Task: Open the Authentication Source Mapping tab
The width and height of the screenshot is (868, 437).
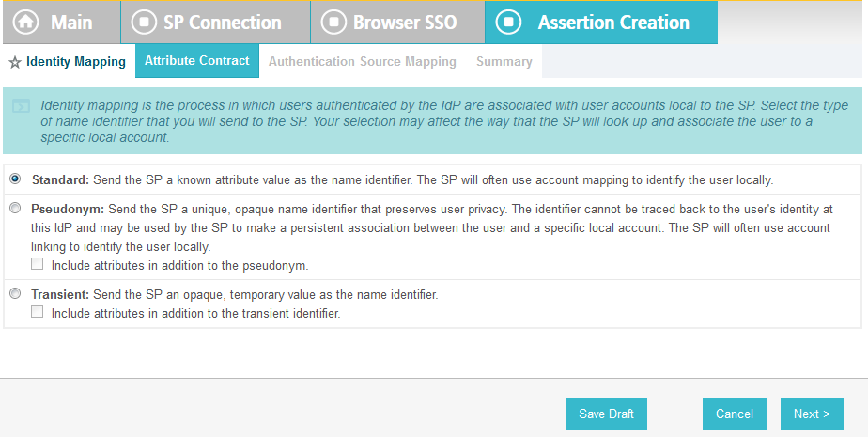Action: [x=363, y=61]
